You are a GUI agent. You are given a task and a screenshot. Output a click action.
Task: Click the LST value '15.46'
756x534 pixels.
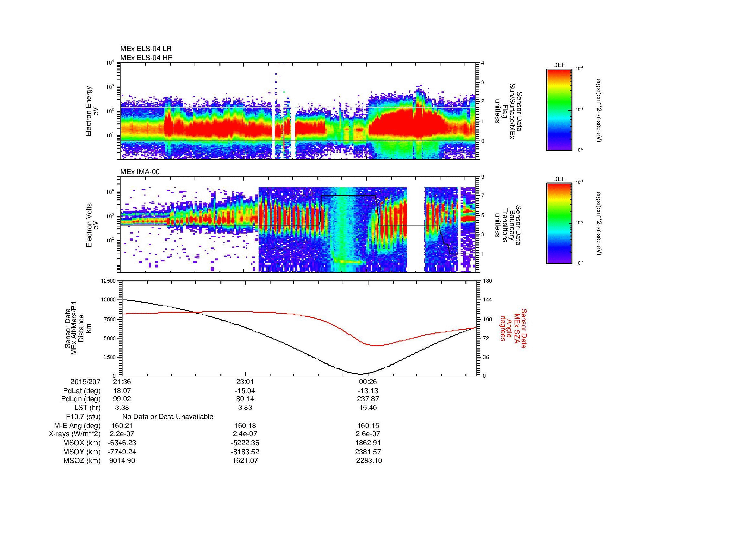tap(368, 408)
